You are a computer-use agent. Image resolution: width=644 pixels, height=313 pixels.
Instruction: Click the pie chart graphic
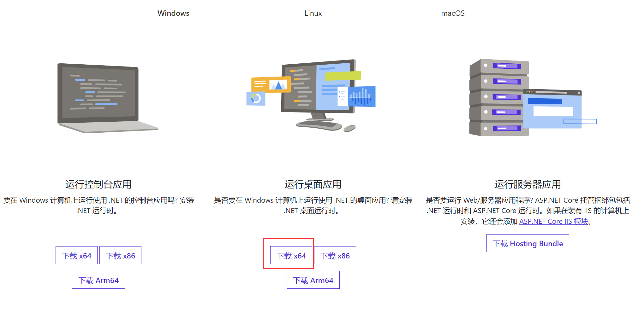coord(256,99)
